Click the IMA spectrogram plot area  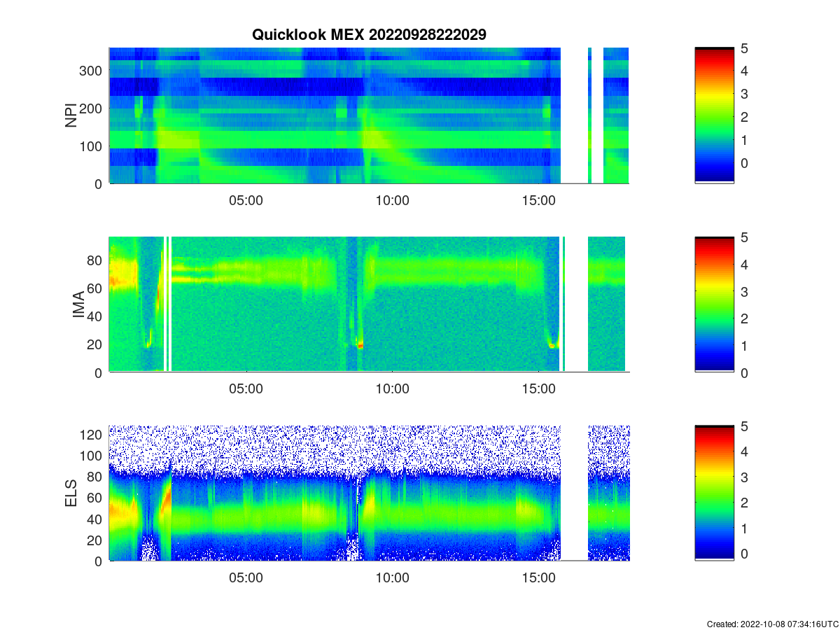369,304
